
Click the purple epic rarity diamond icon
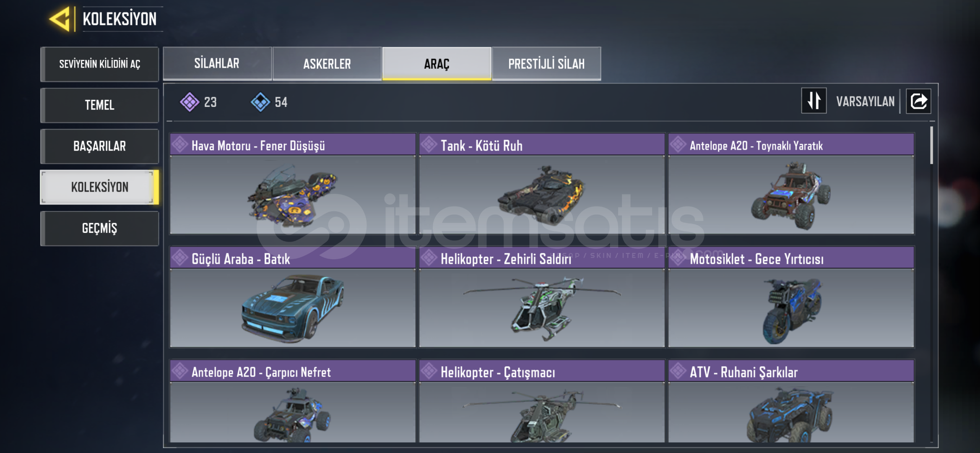[x=190, y=102]
